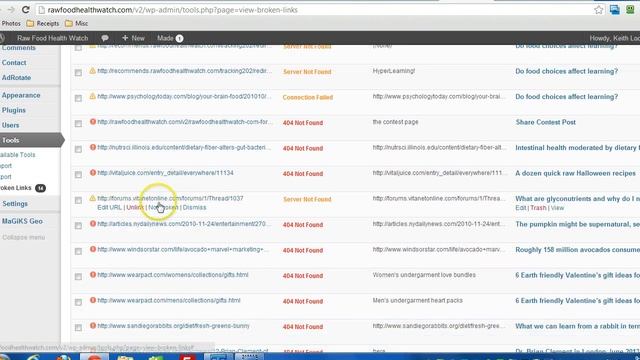Open the AdRotate sidebar menu
Viewport: 640px width, 360px height.
pos(16,78)
